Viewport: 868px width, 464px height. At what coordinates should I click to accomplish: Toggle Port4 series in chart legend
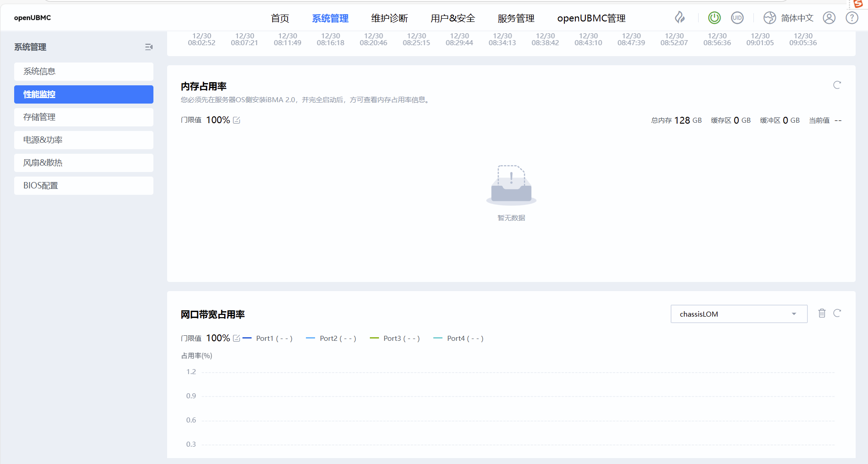click(x=458, y=339)
